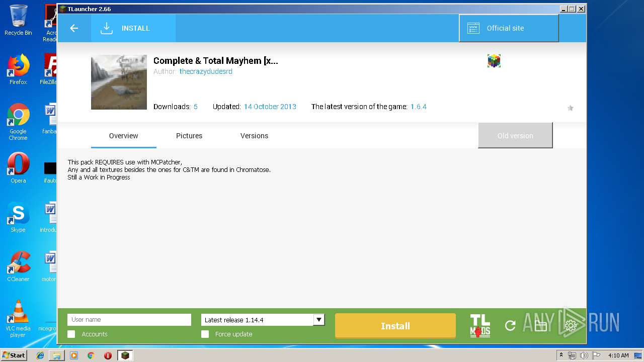Screen dimensions: 644x362
Task: Open the media player taskbar icon
Action: (x=74, y=355)
